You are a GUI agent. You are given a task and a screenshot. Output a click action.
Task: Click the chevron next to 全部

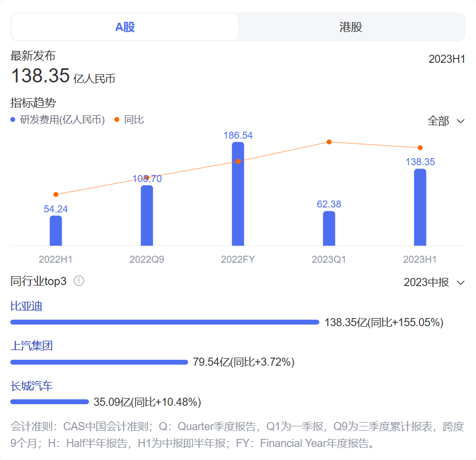461,121
